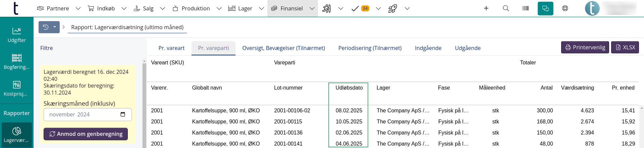This screenshot has width=644, height=148.
Task: Switch to the Pr. vareart tab
Action: (171, 48)
